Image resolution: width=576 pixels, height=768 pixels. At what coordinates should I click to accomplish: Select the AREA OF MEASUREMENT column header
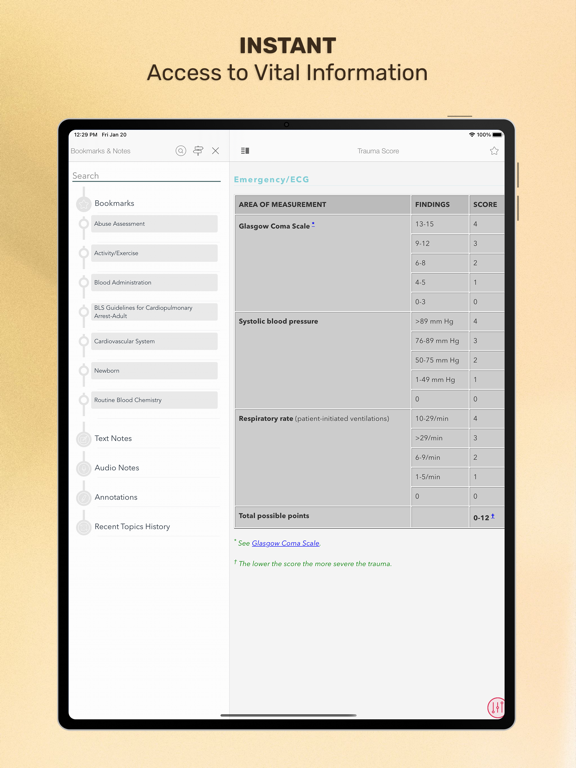point(322,205)
